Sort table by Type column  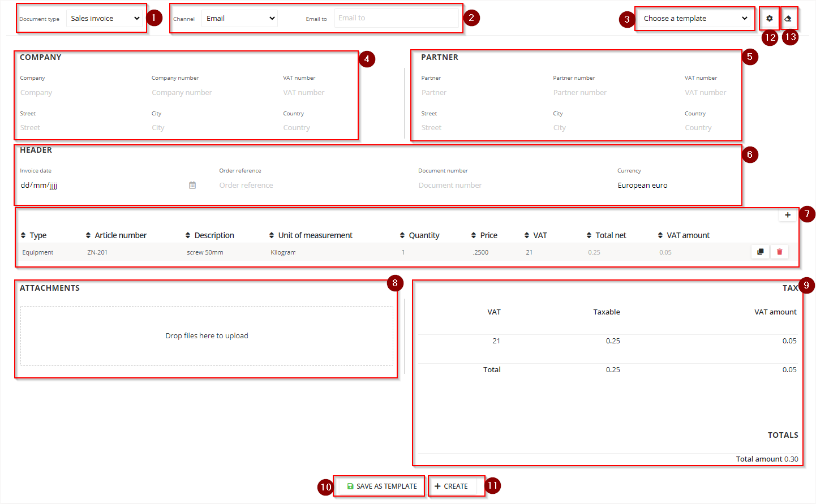click(x=34, y=235)
